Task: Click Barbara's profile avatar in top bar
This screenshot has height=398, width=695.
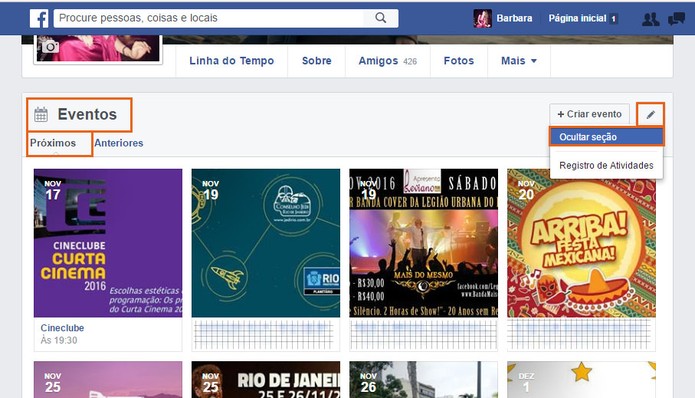Action: [482, 18]
